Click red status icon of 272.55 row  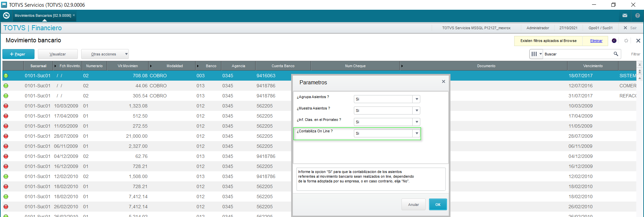pyautogui.click(x=6, y=126)
